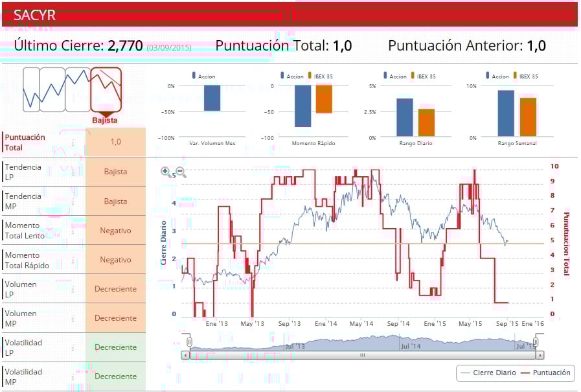Click the Decreciente value for Volatilidad MP
This screenshot has width=581, height=392.
pos(115,376)
